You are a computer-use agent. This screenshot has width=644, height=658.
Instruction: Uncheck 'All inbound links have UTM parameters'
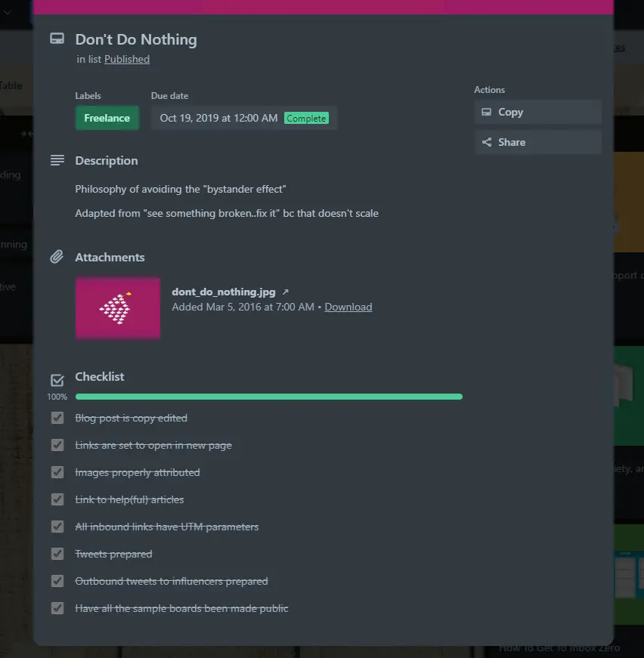coord(57,527)
